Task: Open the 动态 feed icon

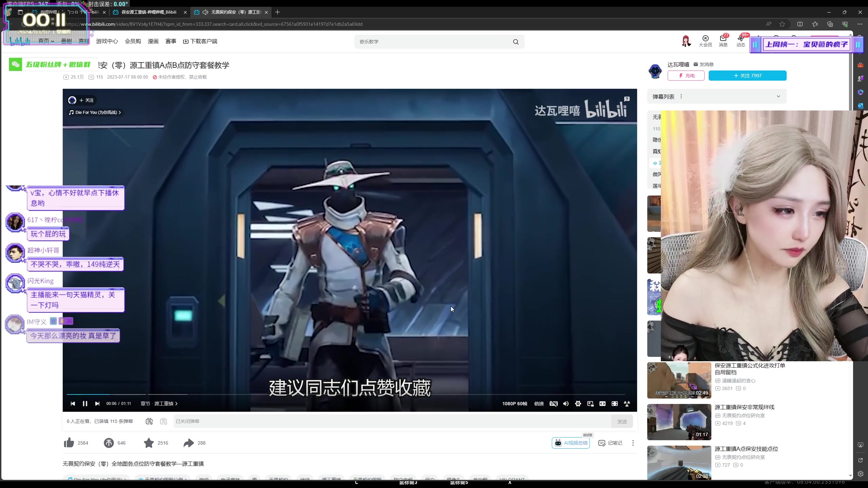Action: point(741,41)
